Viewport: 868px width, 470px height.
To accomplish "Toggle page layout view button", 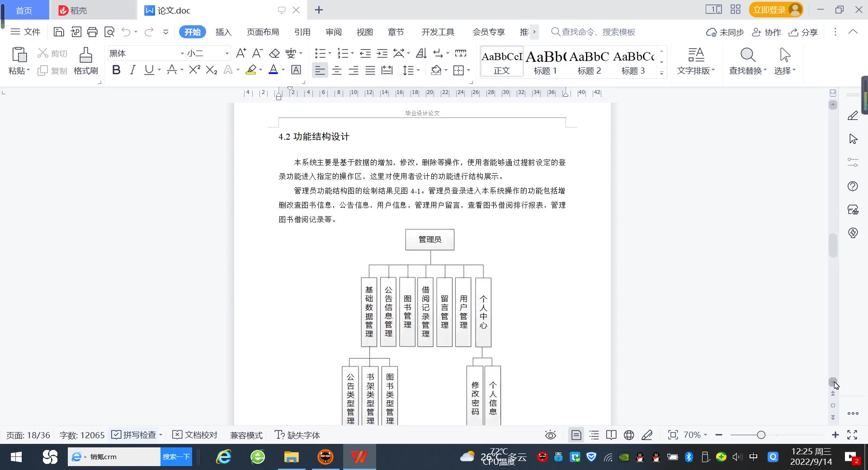I will tap(576, 435).
